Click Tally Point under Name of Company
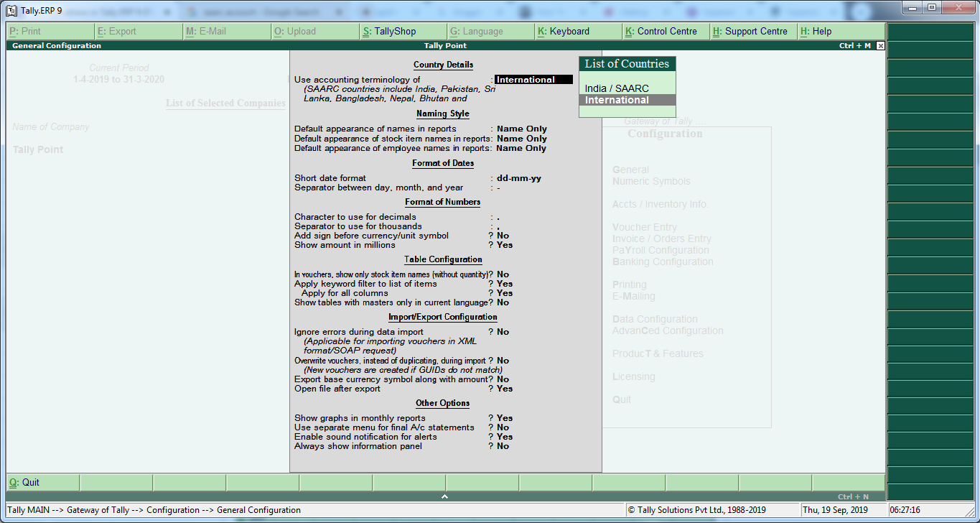980x523 pixels. [x=38, y=150]
